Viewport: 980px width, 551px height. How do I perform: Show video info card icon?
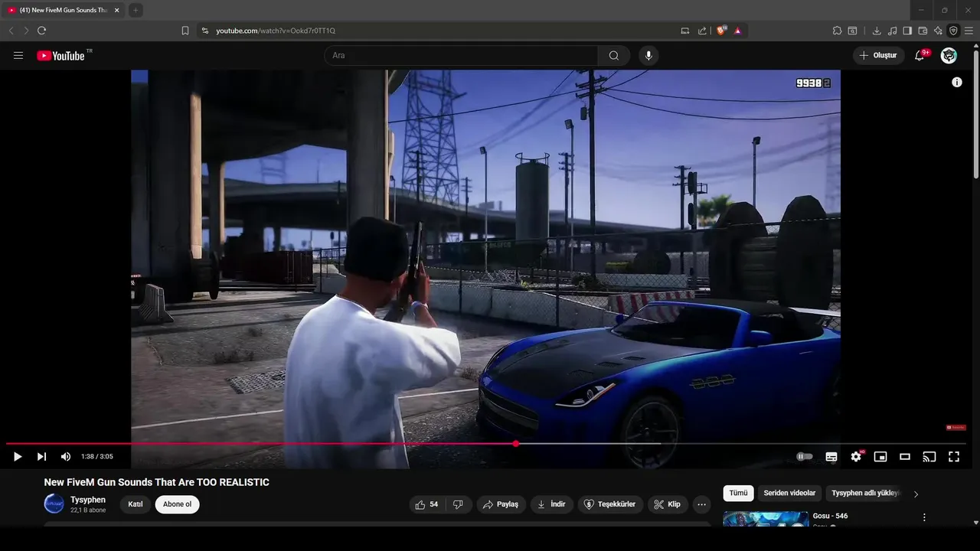[957, 82]
